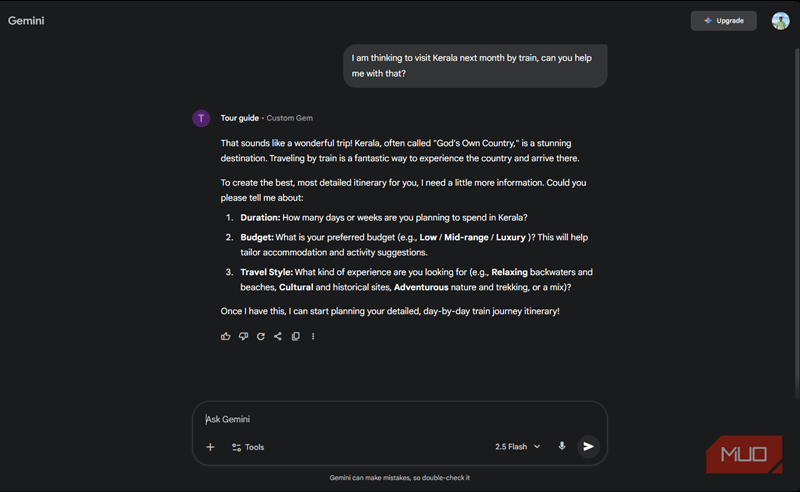Click the plus add files icon
Image resolution: width=800 pixels, height=492 pixels.
[x=210, y=447]
